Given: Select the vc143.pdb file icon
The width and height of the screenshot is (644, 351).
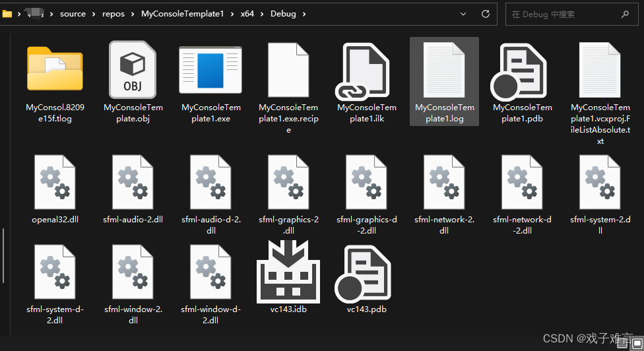Looking at the screenshot, I should (x=363, y=274).
